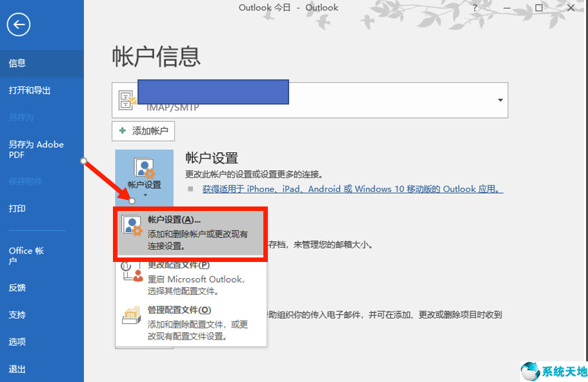Image resolution: width=588 pixels, height=382 pixels.
Task: Click the IMAP/SMTP account mailbox icon
Action: click(127, 100)
